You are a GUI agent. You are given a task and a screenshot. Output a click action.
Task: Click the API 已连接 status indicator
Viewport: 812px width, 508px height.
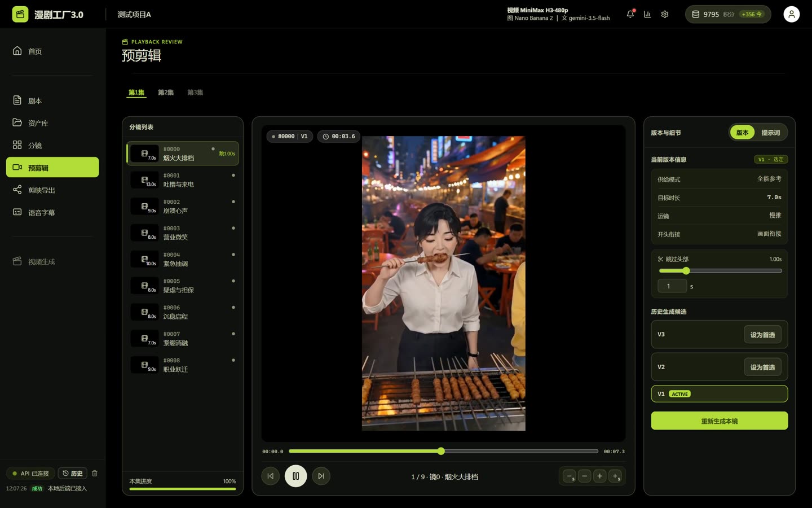coord(30,473)
